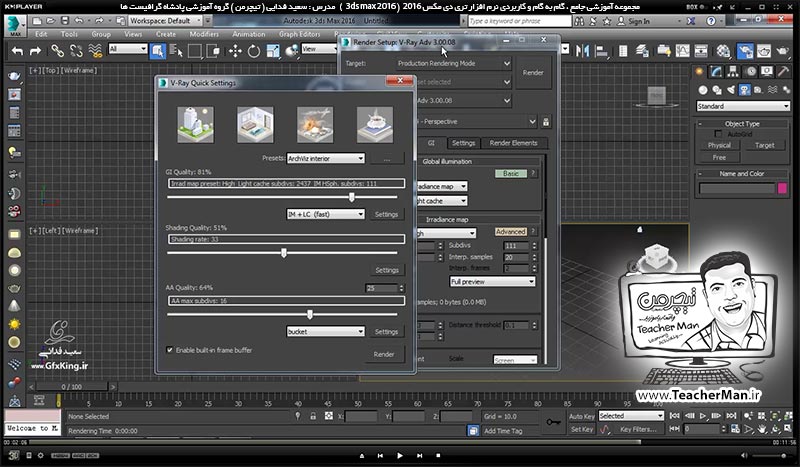The height and width of the screenshot is (467, 800).
Task: Select the Bind to Space Warp tool
Action: click(x=95, y=51)
